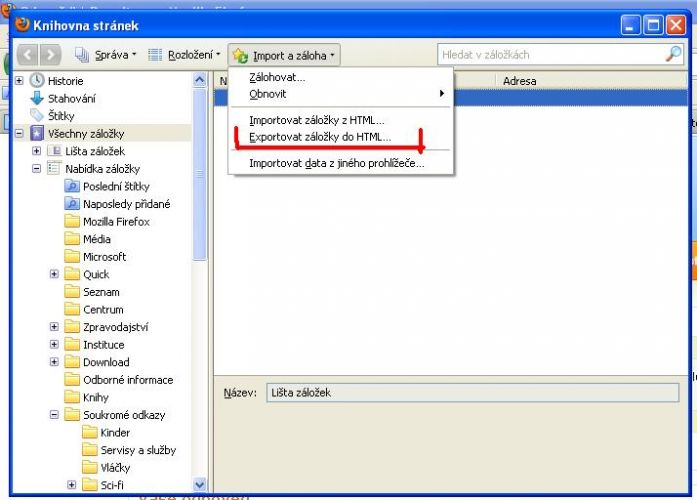Screen dimensions: 697x500
Task: Open the Správa dropdown menu
Action: pyautogui.click(x=106, y=55)
